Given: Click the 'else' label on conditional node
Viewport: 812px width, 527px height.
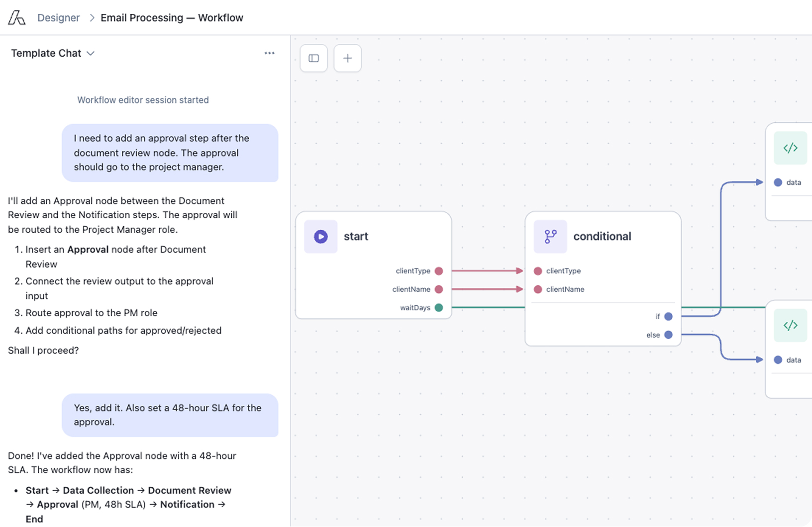Looking at the screenshot, I should tap(653, 335).
